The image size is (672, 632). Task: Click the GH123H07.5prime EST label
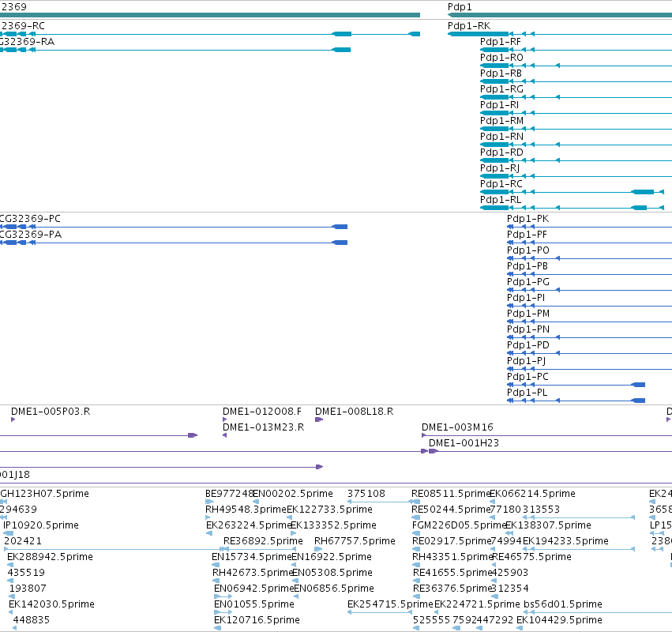pyautogui.click(x=44, y=494)
